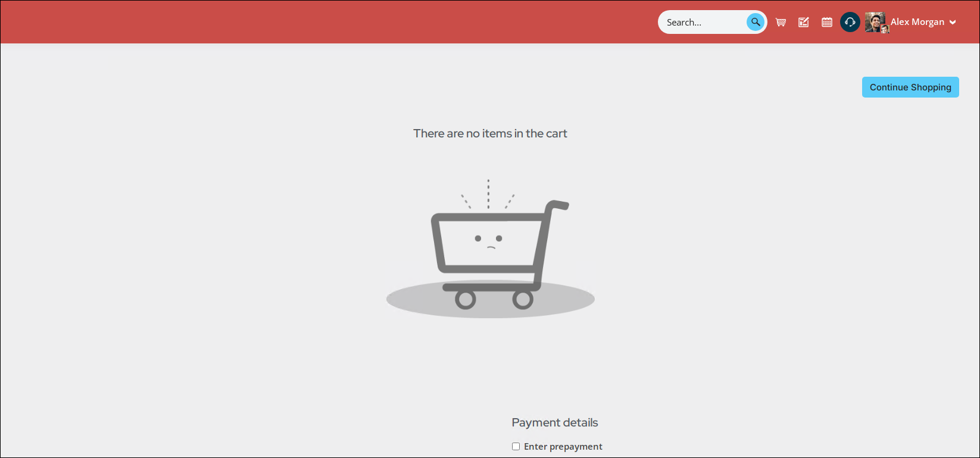The width and height of the screenshot is (980, 458).
Task: Expand the chevron next to Alex Morgan
Action: (953, 22)
